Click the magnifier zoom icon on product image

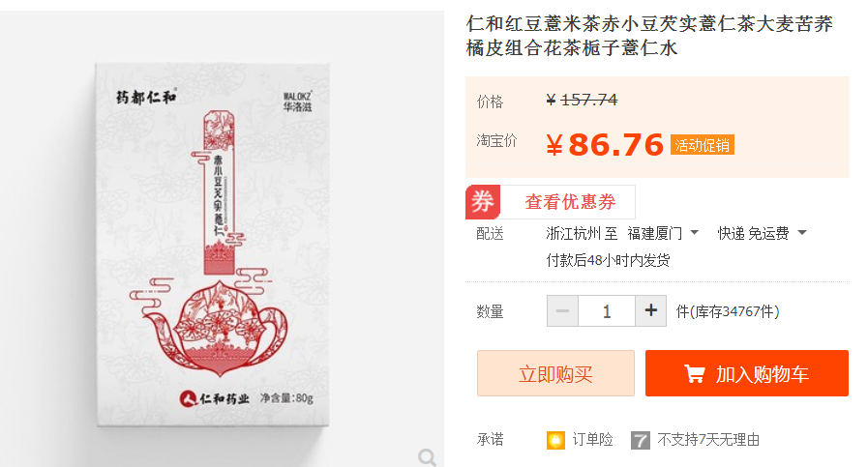(427, 457)
